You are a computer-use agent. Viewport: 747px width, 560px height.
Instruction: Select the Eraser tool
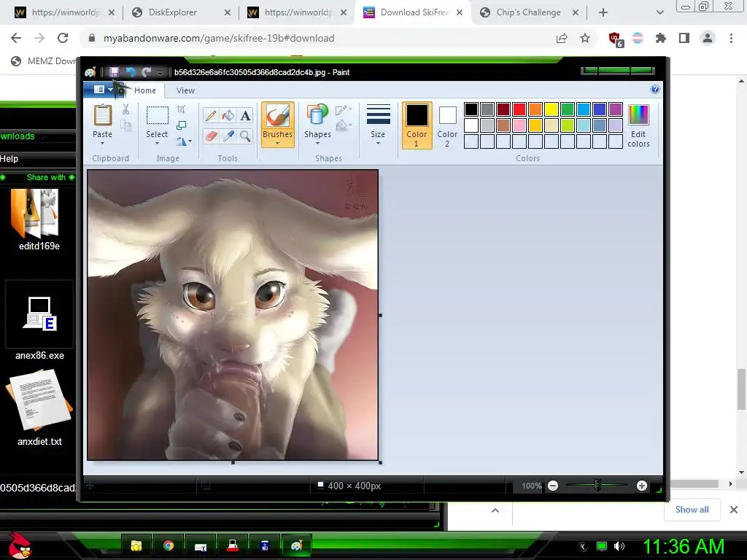tap(211, 136)
